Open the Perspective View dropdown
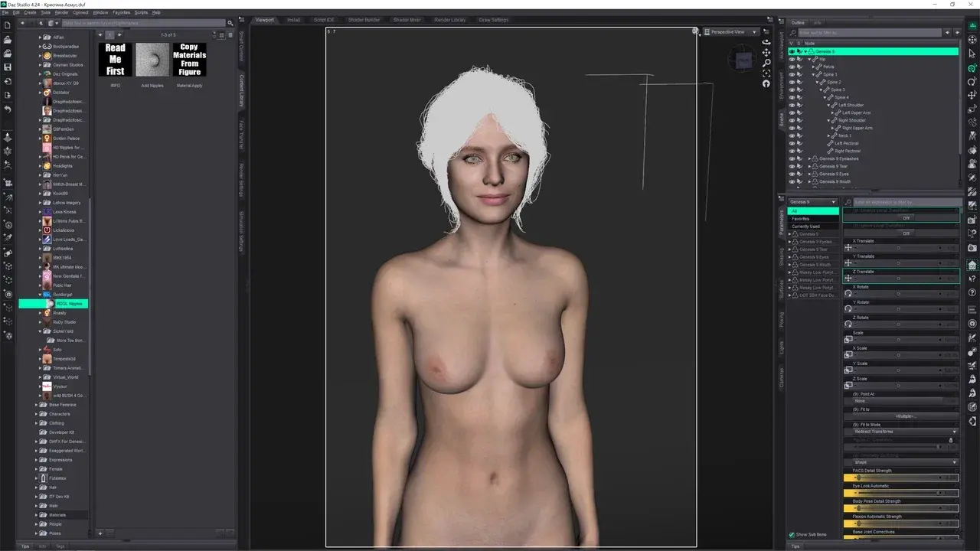Screen dimensions: 980x551 point(731,32)
